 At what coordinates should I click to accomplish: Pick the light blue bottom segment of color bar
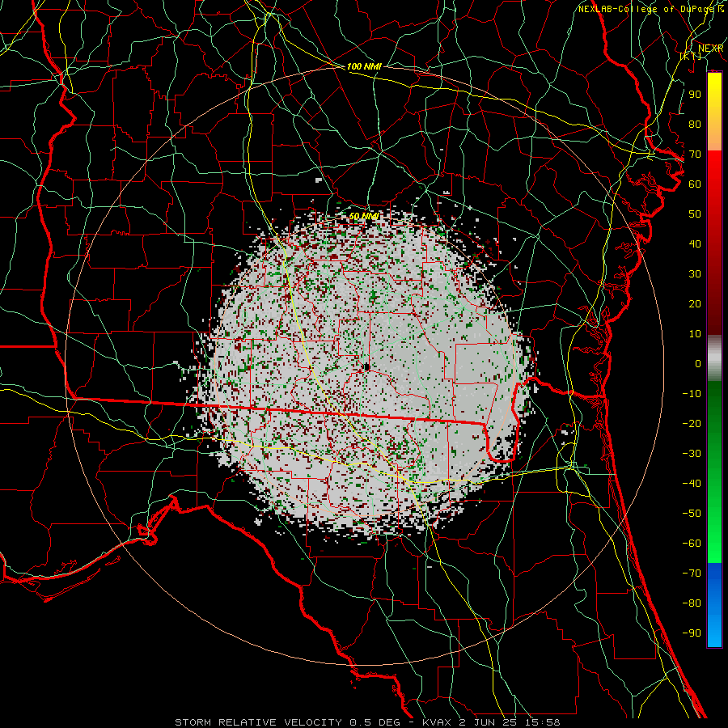coord(714,632)
